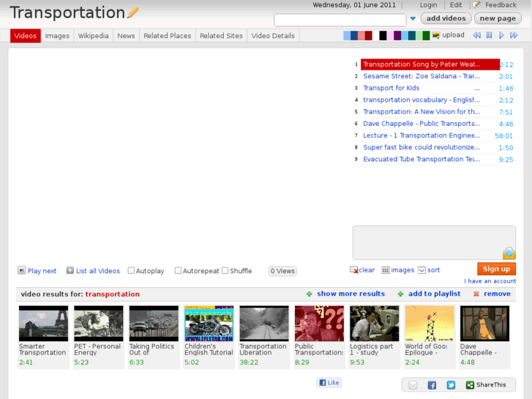This screenshot has width=532, height=399.
Task: Click the red X remove icon
Action: click(476, 294)
